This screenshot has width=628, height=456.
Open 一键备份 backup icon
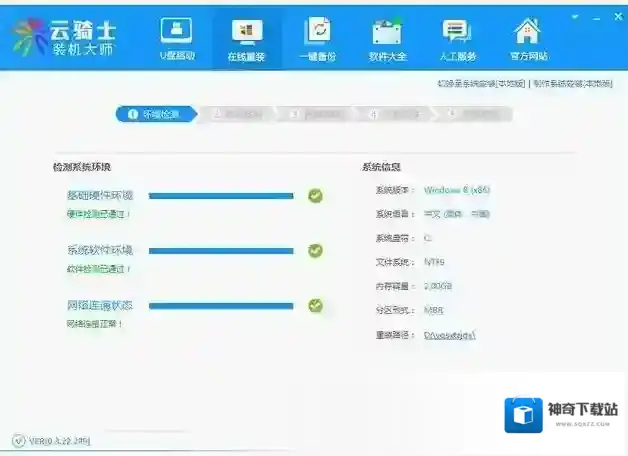pos(318,37)
